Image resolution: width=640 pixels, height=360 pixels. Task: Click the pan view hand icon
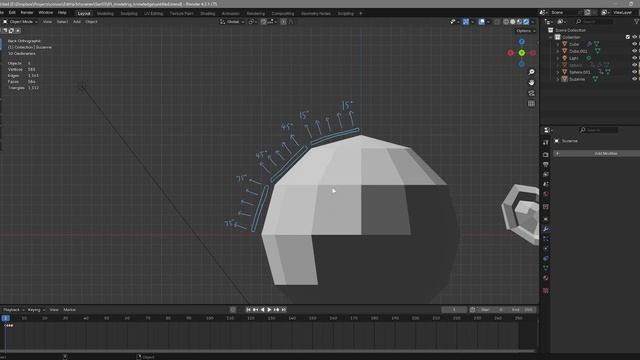tap(531, 82)
